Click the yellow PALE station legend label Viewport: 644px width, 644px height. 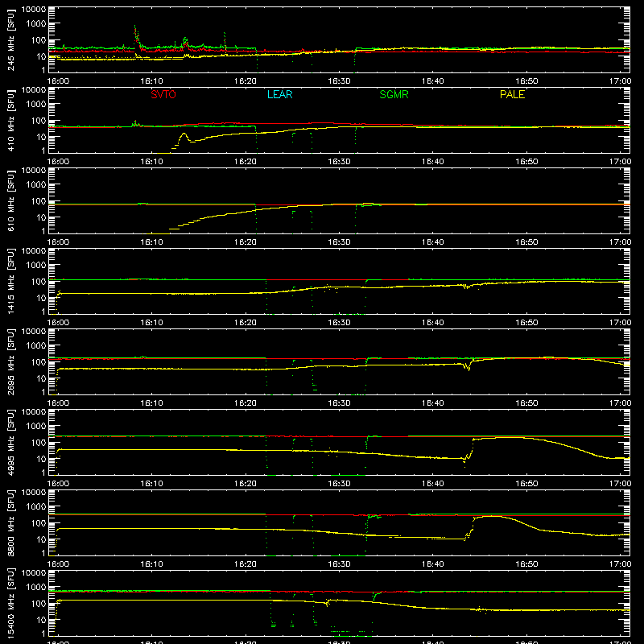tap(512, 94)
